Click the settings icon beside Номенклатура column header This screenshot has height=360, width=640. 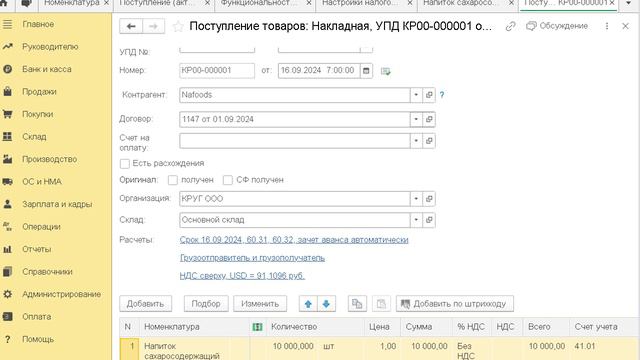(x=257, y=327)
